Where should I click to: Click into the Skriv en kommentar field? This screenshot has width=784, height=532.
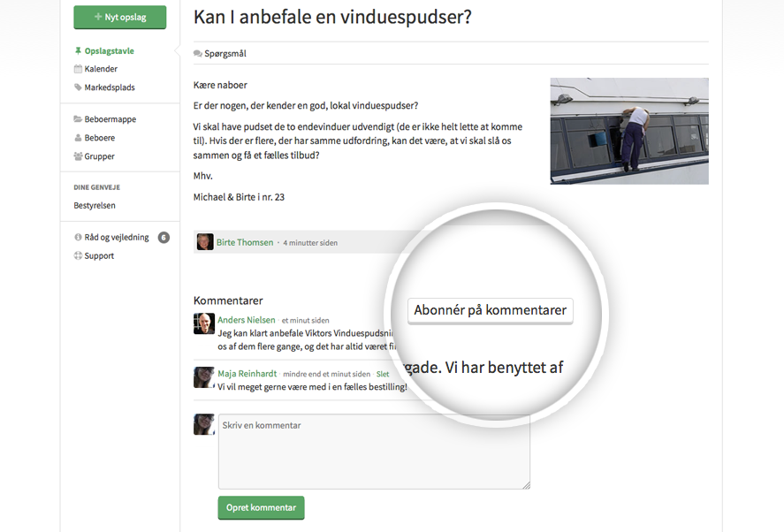pos(374,452)
